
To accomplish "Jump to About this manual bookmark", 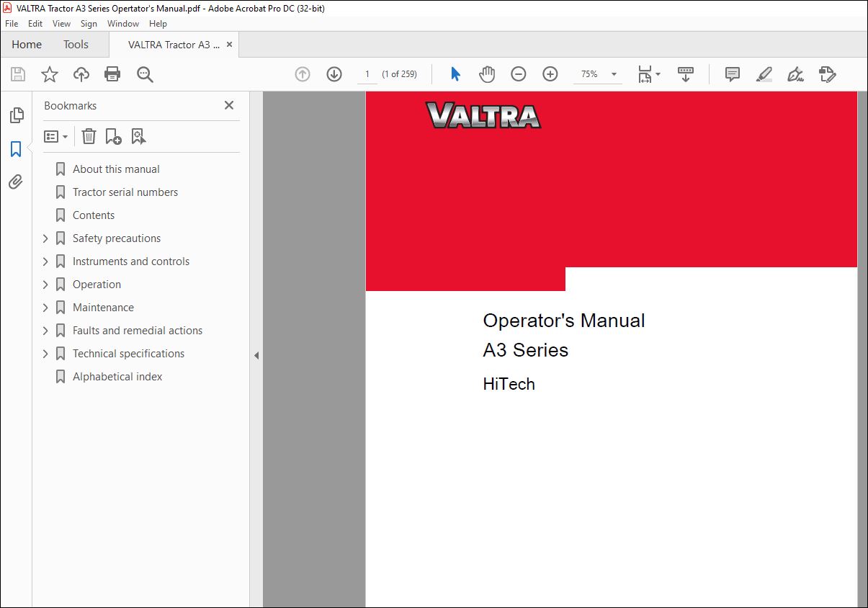I will tap(116, 169).
